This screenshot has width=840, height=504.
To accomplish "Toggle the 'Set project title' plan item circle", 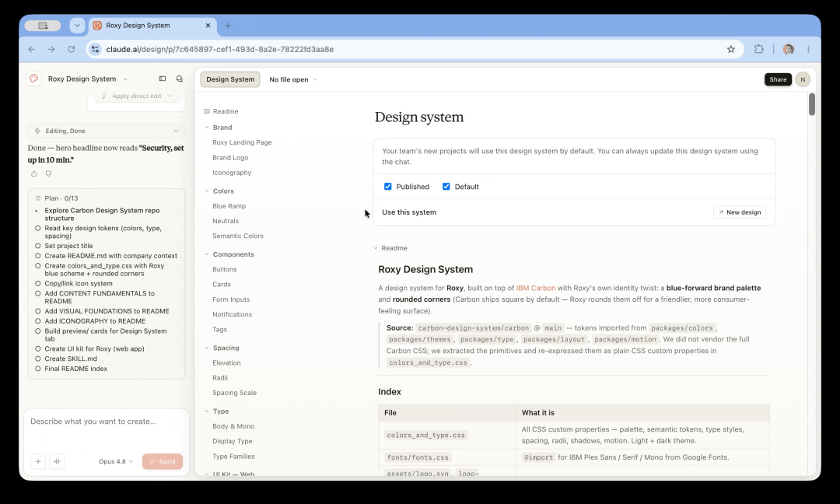I will point(38,246).
